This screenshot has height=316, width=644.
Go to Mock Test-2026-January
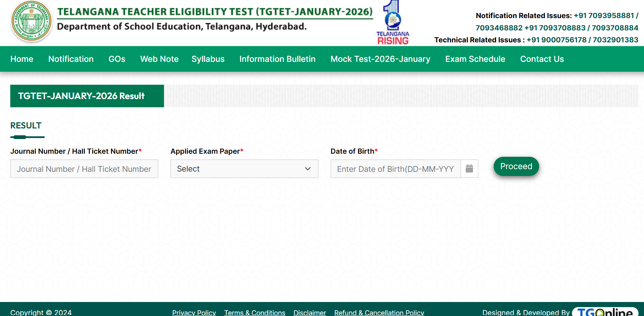click(380, 59)
